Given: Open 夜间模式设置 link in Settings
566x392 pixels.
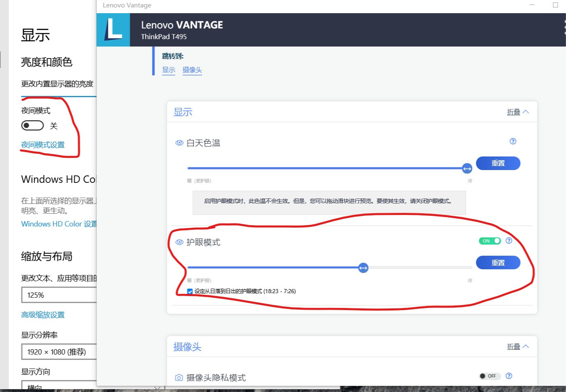Looking at the screenshot, I should click(x=43, y=145).
